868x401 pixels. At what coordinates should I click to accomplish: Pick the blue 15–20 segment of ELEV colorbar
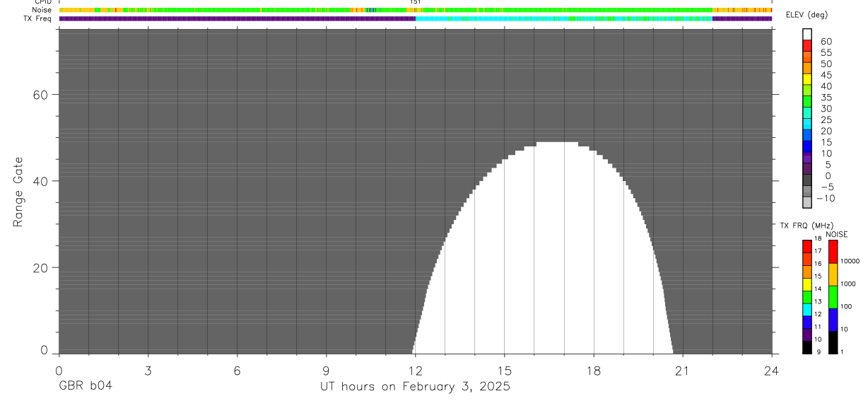click(807, 135)
